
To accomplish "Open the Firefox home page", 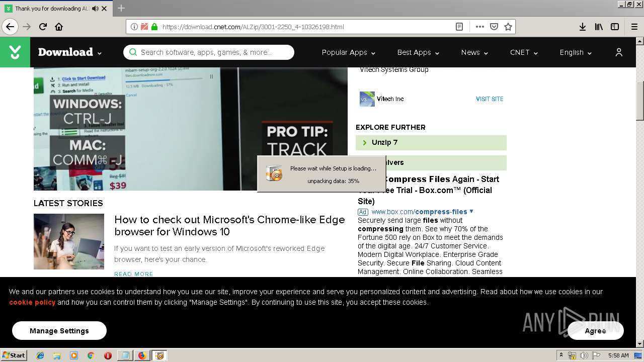I will 59,27.
